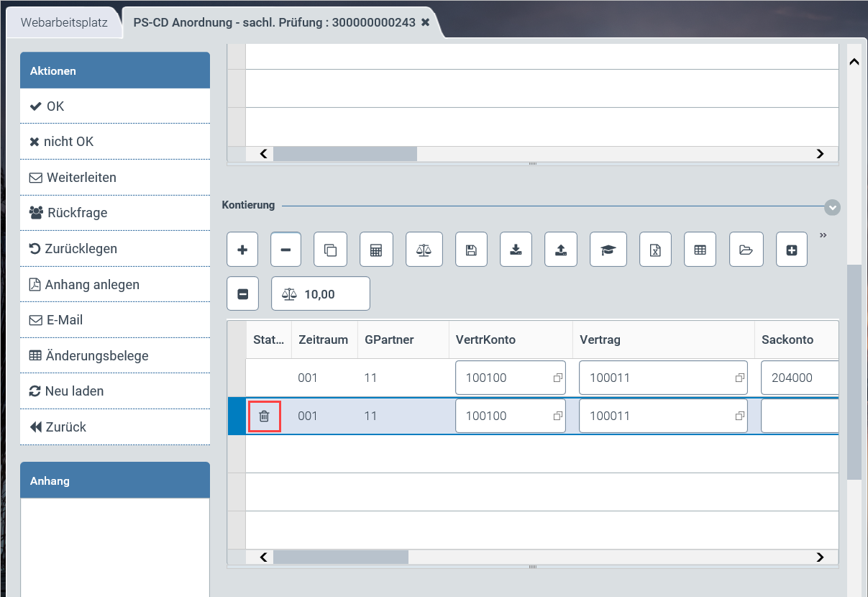This screenshot has height=597, width=868.
Task: Show more toolbar items via double chevron
Action: point(823,235)
